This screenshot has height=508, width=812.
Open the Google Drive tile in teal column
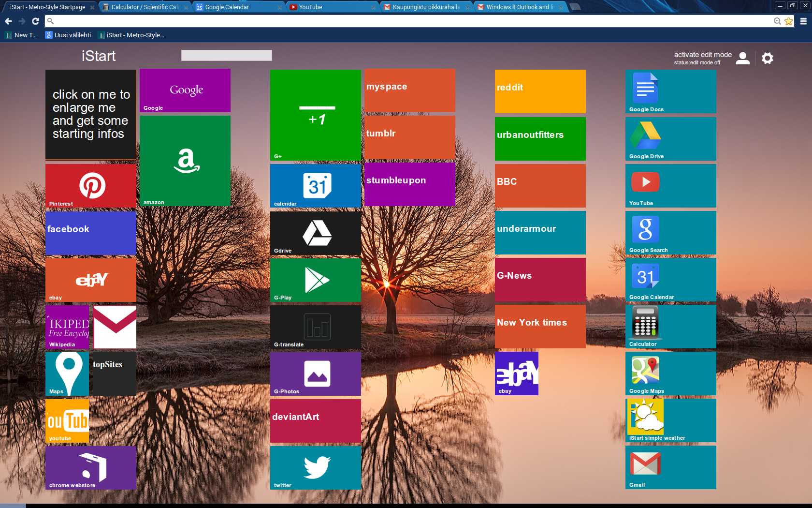click(x=670, y=139)
